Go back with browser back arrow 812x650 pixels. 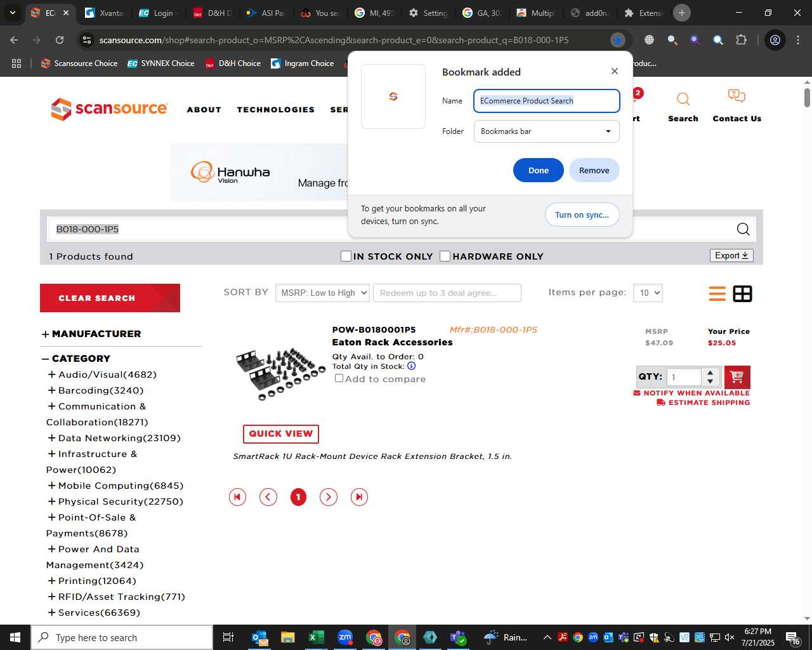pos(14,40)
